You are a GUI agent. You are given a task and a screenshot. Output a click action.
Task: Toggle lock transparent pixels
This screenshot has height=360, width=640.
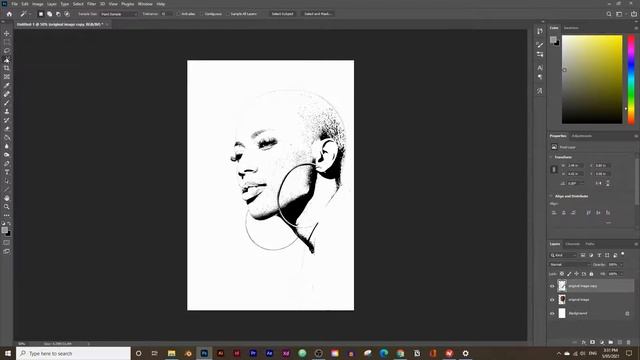(562, 274)
